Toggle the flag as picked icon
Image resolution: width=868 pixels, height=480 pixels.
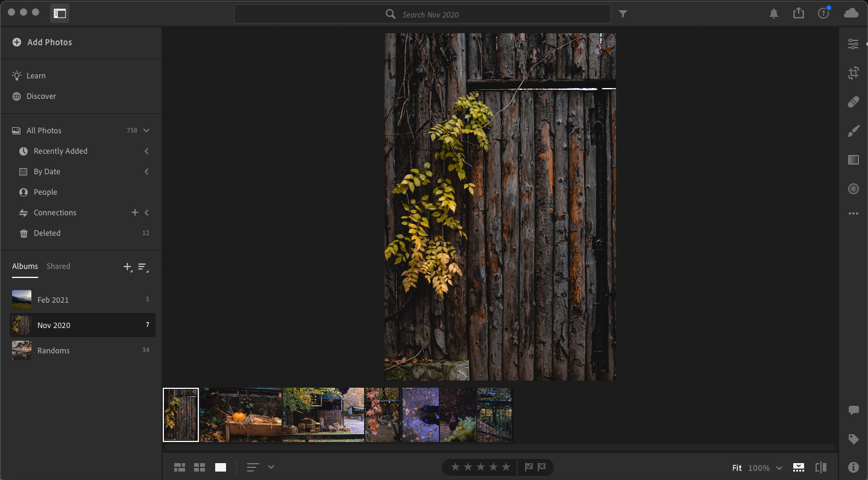(529, 467)
